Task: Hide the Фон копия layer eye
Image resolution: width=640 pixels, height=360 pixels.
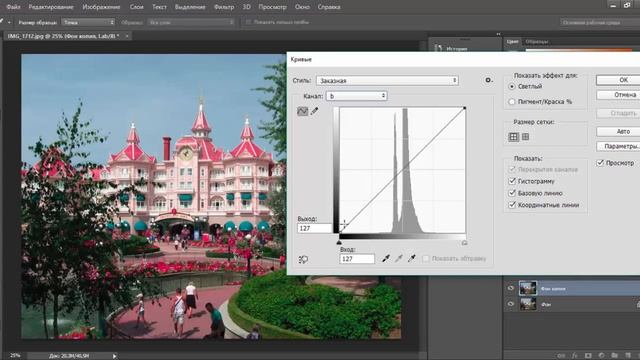Action: tap(511, 288)
